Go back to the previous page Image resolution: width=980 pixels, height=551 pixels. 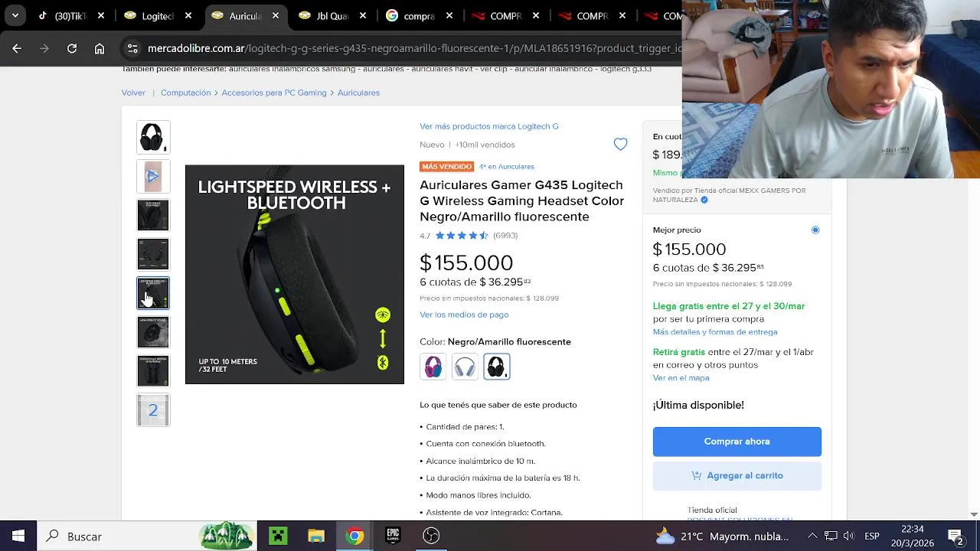(x=17, y=48)
